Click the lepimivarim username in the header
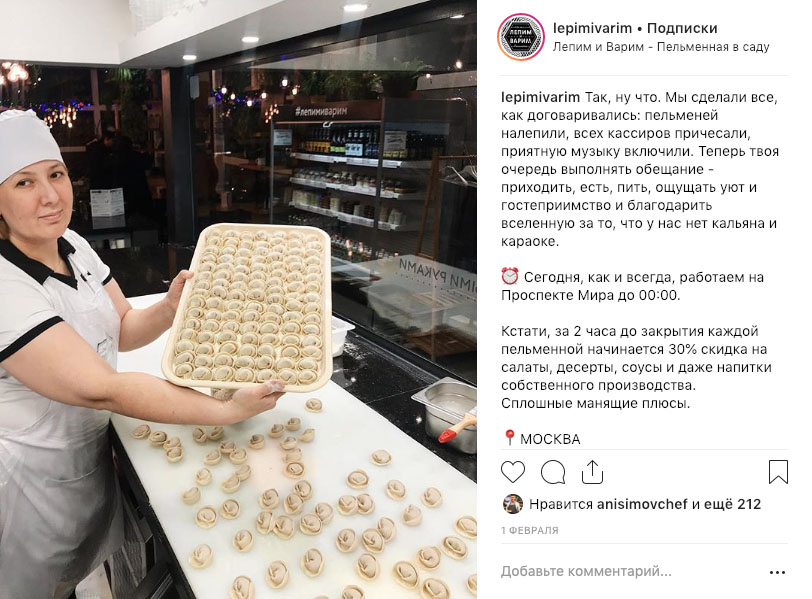Image resolution: width=812 pixels, height=599 pixels. [592, 28]
